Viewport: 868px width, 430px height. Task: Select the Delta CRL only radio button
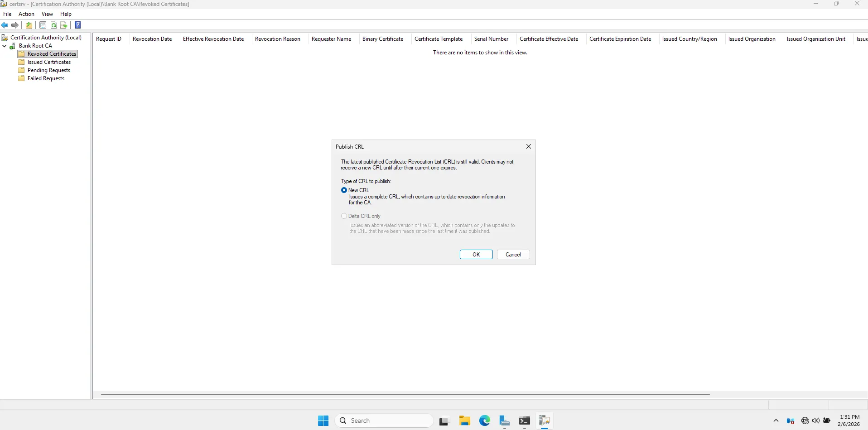pos(344,216)
